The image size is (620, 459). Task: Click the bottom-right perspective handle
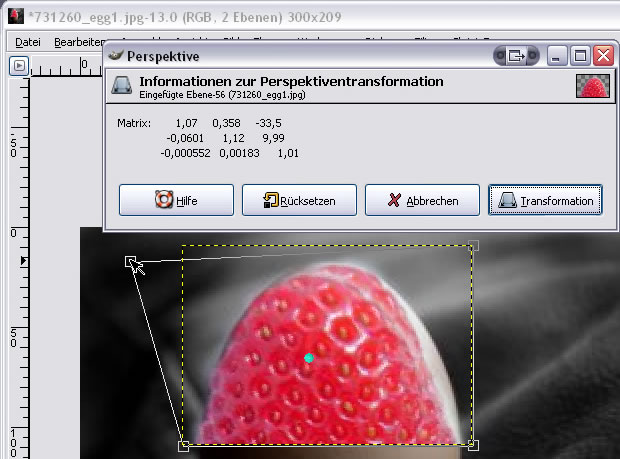click(473, 445)
